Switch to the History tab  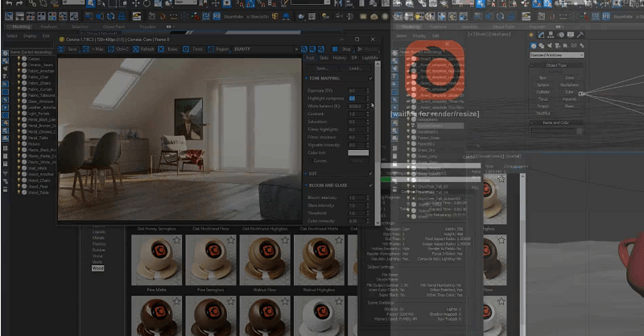tap(339, 58)
